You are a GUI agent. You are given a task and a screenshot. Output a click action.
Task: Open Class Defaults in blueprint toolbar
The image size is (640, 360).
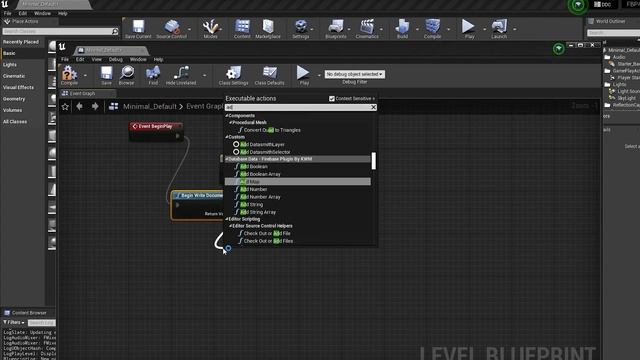pos(269,76)
